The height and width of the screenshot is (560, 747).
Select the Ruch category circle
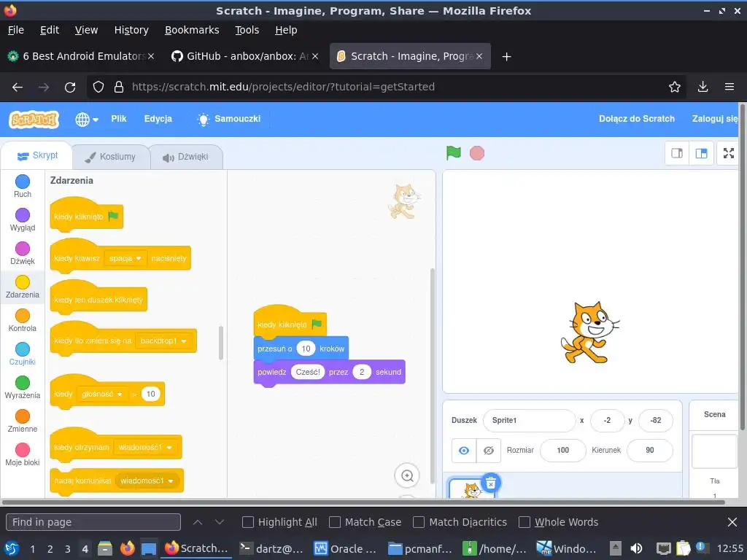[23, 182]
